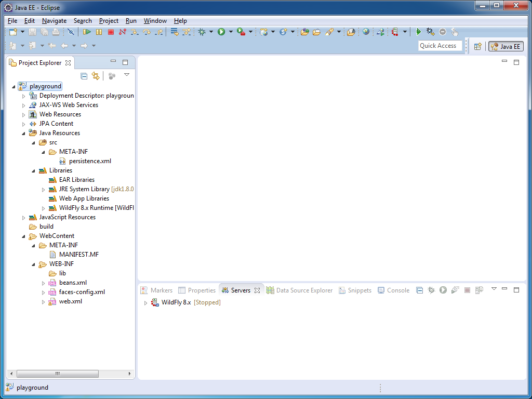Switch to the Snippets tab
The height and width of the screenshot is (399, 532).
355,290
